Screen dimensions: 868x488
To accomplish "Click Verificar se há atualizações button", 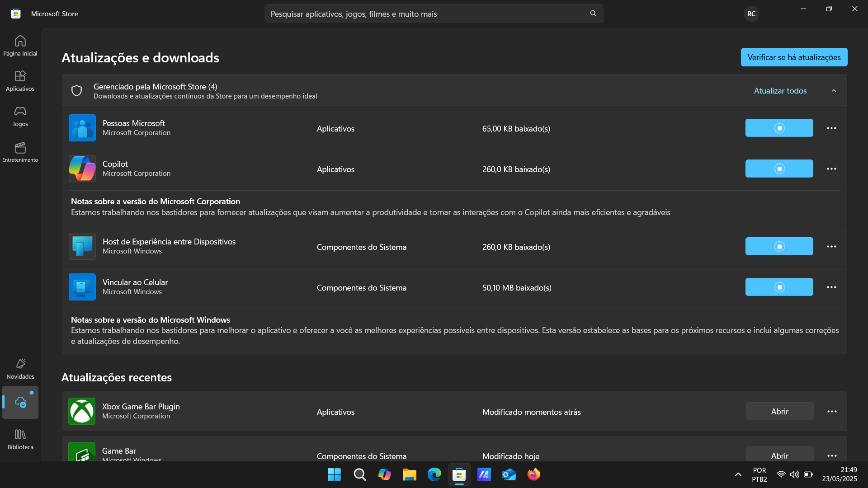I will [794, 57].
